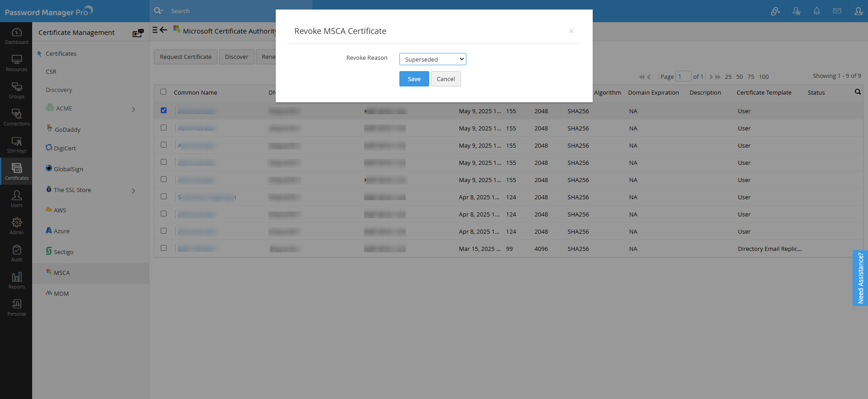Check the first Apr 8 row checkbox

point(163,197)
